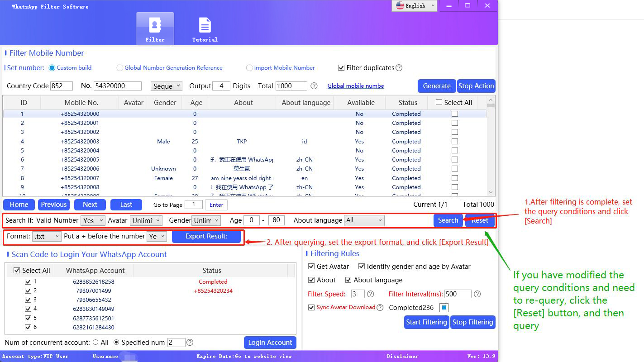Click the Previous page button
644x362 pixels.
tap(54, 205)
